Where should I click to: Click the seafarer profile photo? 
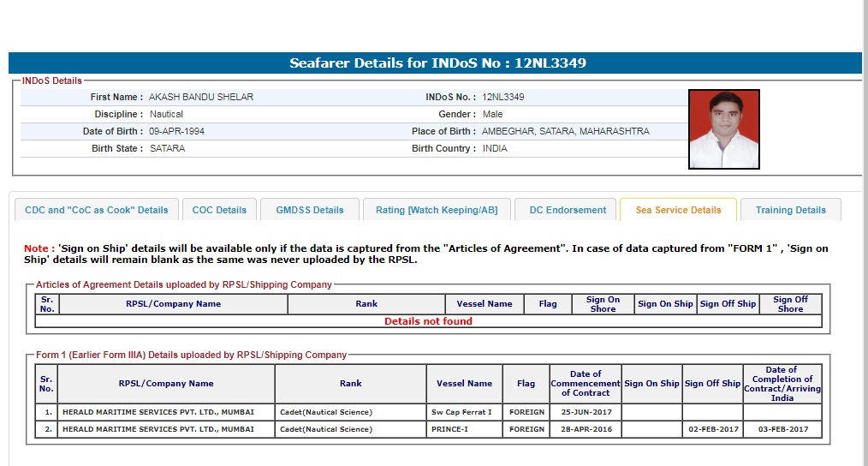pyautogui.click(x=723, y=129)
